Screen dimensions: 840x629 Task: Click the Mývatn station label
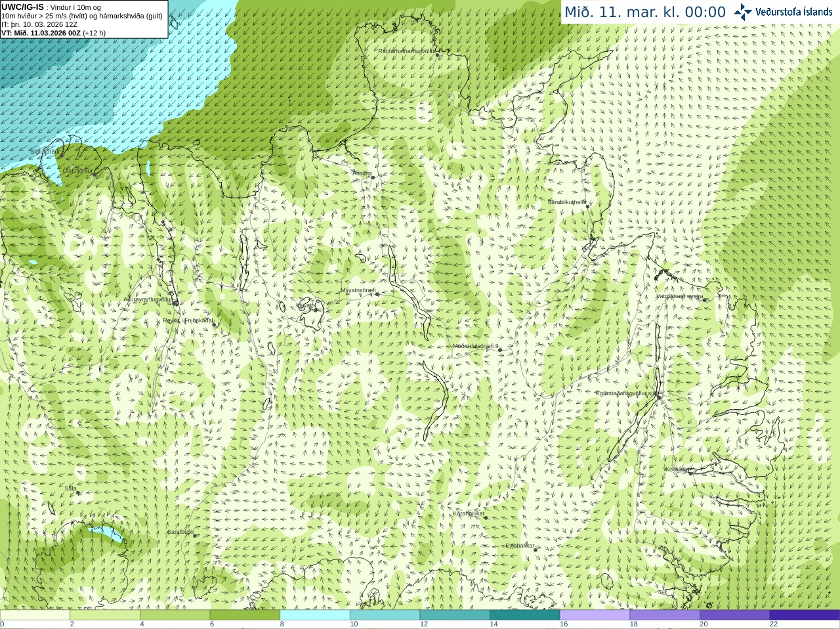click(305, 305)
